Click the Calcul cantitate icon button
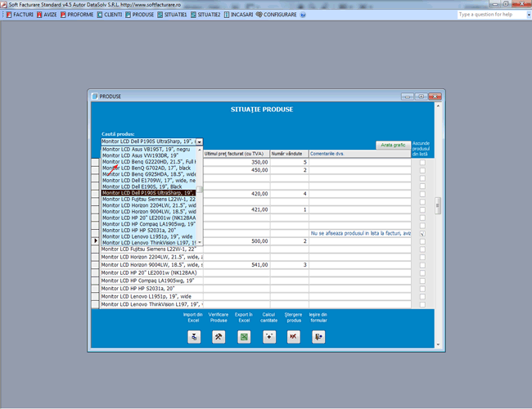The height and width of the screenshot is (409, 532). click(x=269, y=337)
